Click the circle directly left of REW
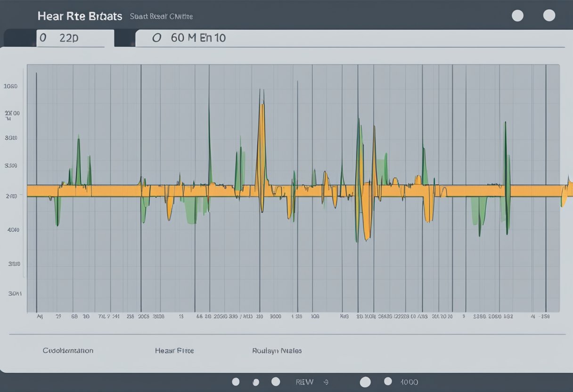Viewport: 573px width, 392px height. (x=276, y=382)
